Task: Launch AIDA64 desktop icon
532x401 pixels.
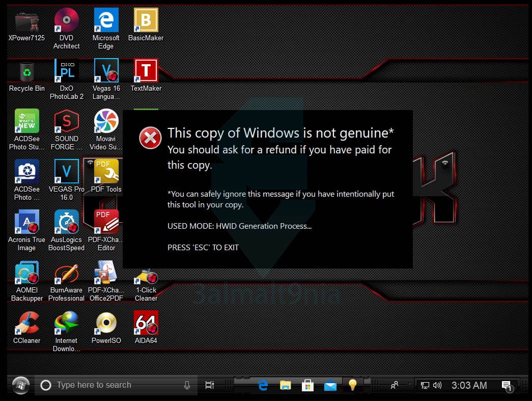Action: coord(146,323)
